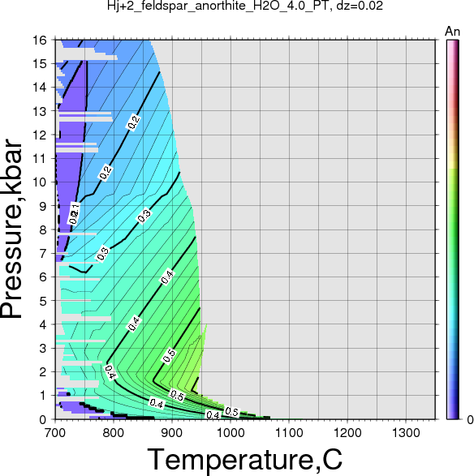Click the 0.4 contour label near 6 kbar
Viewport: 474px width, 476px height.
tap(167, 277)
